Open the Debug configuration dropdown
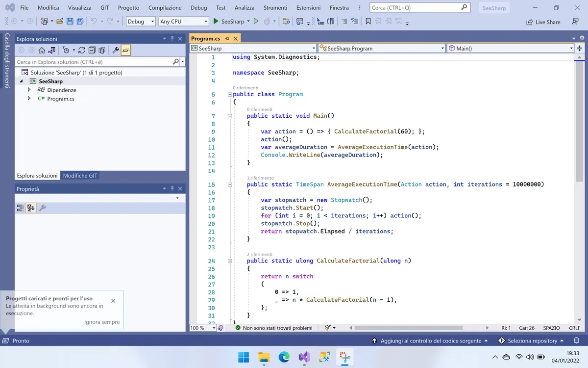This screenshot has width=588, height=368. 141,22
